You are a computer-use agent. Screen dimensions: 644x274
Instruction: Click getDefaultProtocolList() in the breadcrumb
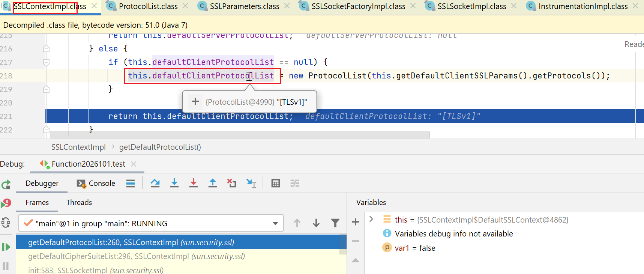[160, 147]
